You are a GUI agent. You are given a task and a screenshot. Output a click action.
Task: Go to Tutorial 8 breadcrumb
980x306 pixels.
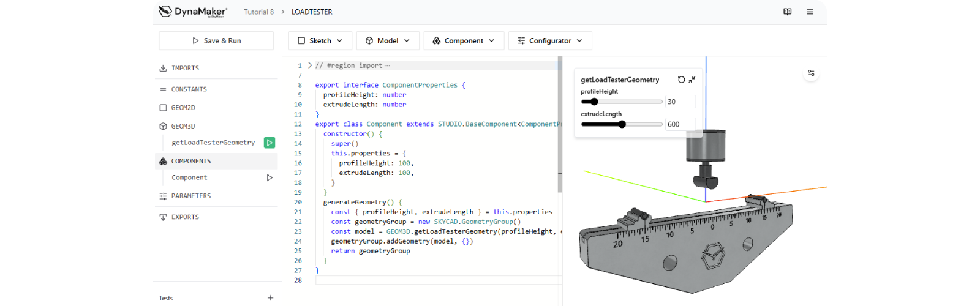point(258,12)
